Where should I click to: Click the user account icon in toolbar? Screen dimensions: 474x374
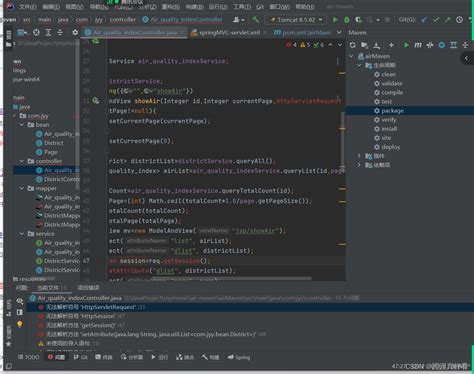point(238,20)
